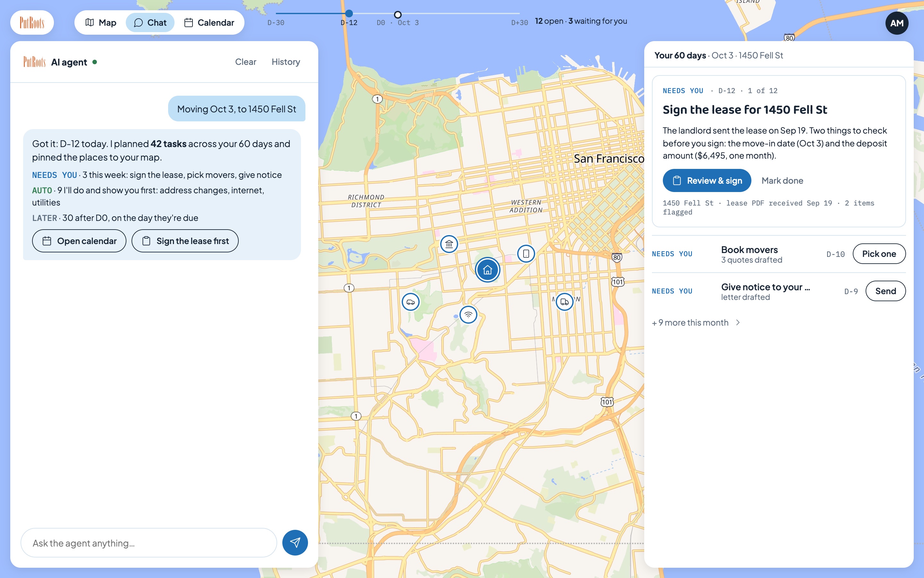Open chat History
The image size is (924, 578).
click(286, 62)
